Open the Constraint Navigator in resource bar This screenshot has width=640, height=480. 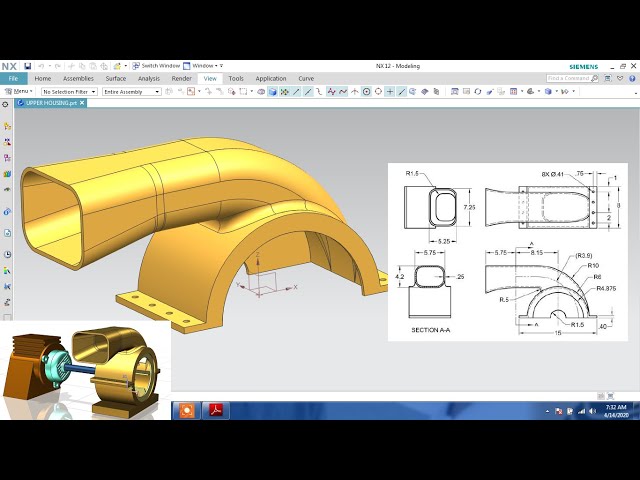[7, 142]
